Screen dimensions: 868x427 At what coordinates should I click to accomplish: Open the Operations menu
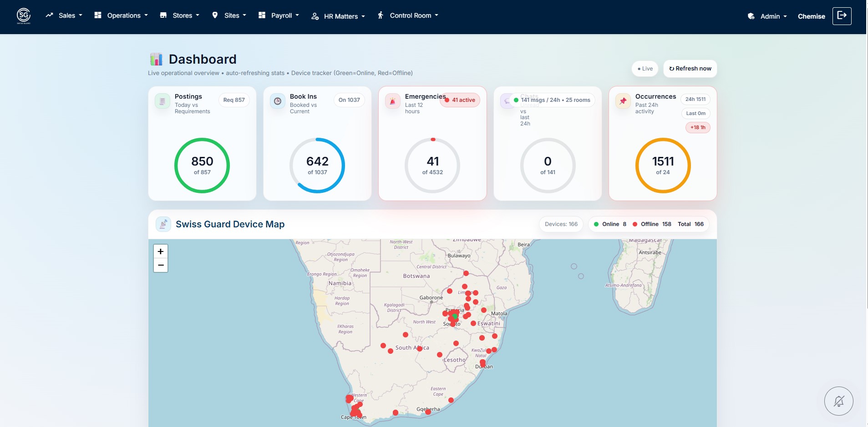(x=120, y=15)
